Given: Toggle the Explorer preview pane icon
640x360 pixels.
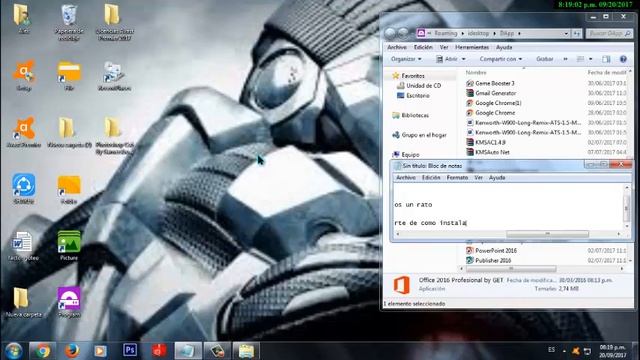Looking at the screenshot, I should click(606, 59).
